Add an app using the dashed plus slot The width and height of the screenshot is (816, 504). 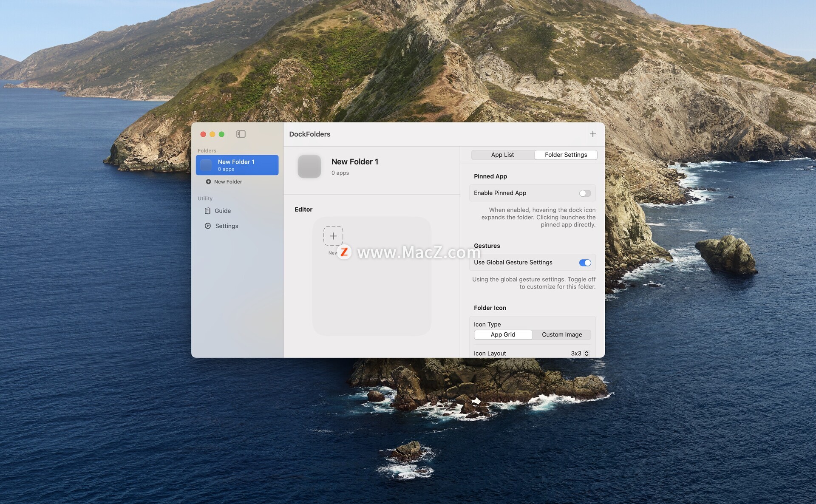[333, 236]
